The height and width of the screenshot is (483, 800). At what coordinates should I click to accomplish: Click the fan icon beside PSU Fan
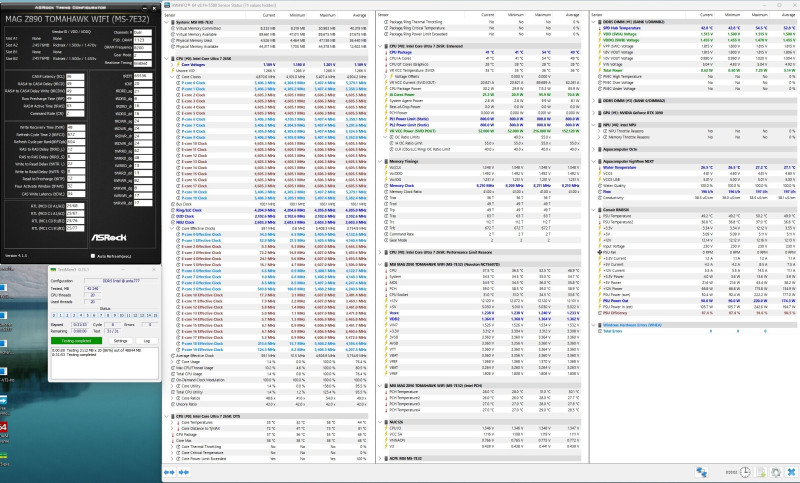pyautogui.click(x=599, y=252)
